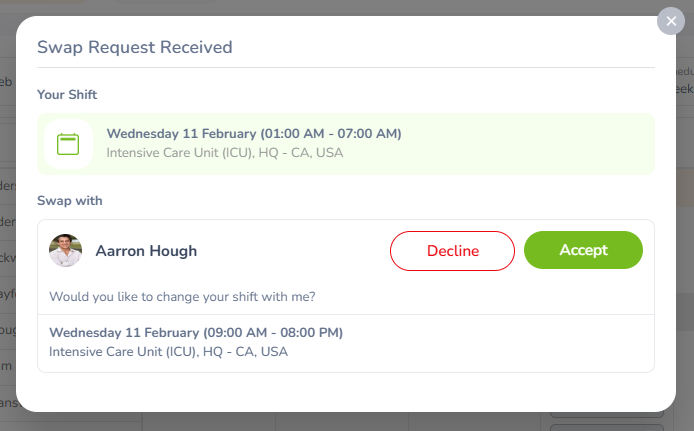Click the green calendar icon in Your Shift
This screenshot has width=694, height=431.
click(x=68, y=144)
